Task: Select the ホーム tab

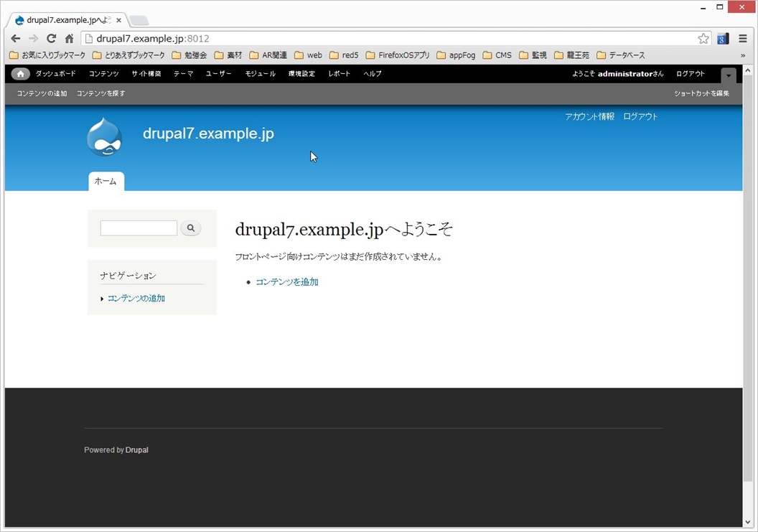Action: tap(106, 182)
